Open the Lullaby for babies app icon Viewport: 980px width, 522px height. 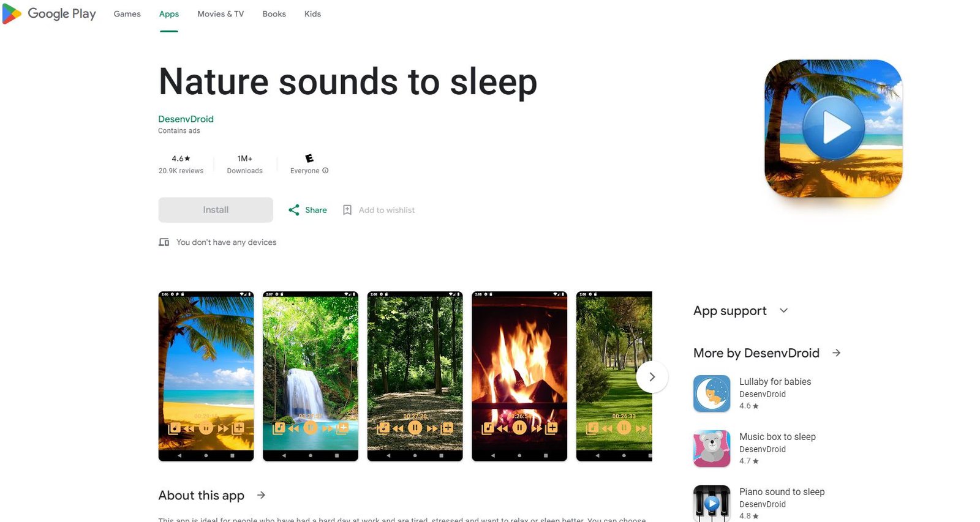click(x=712, y=393)
